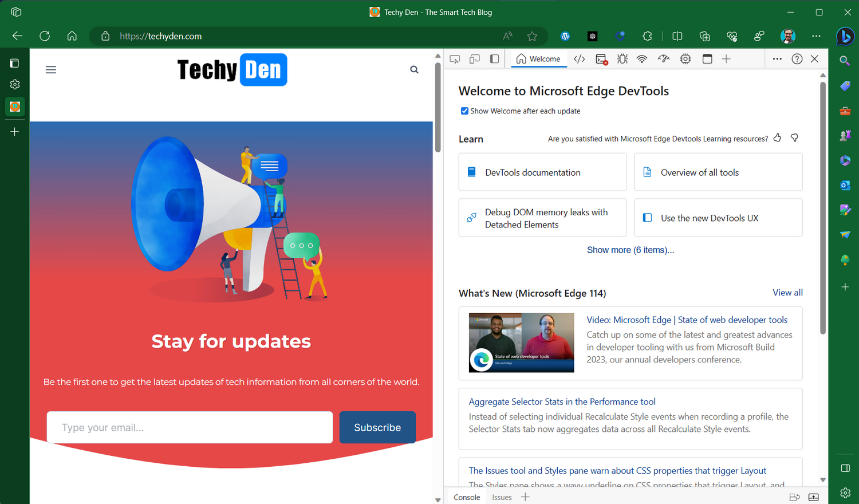Add more tools with the plus icon
This screenshot has height=504, width=859.
coord(726,59)
